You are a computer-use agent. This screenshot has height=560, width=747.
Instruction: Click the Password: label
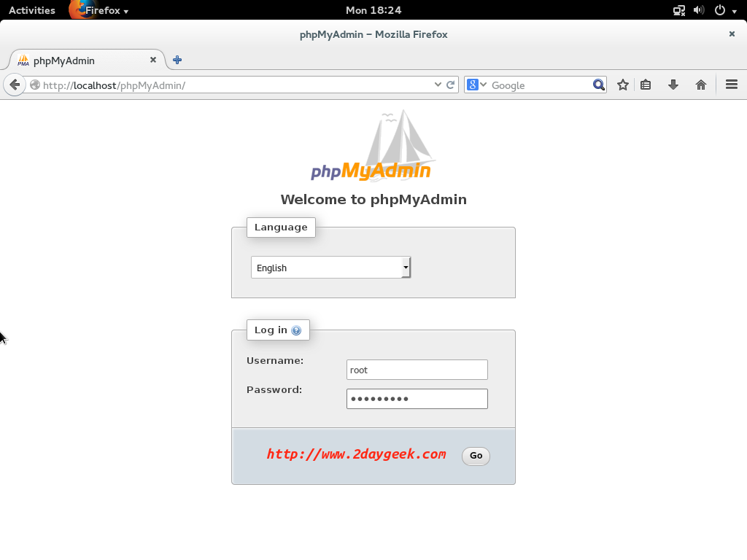(x=274, y=389)
